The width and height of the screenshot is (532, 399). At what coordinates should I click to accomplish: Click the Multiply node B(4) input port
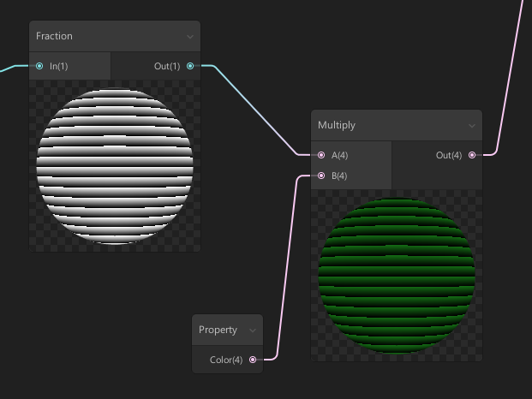pyautogui.click(x=321, y=176)
